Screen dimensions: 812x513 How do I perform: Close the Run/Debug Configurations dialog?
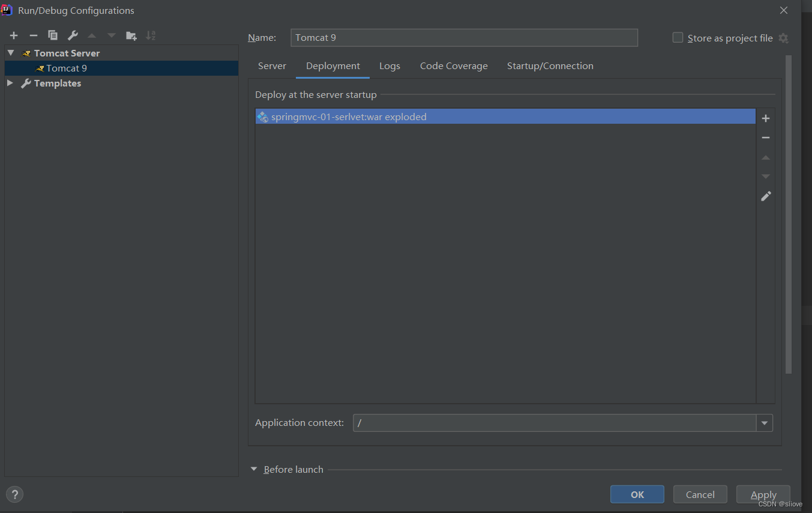[x=784, y=10]
